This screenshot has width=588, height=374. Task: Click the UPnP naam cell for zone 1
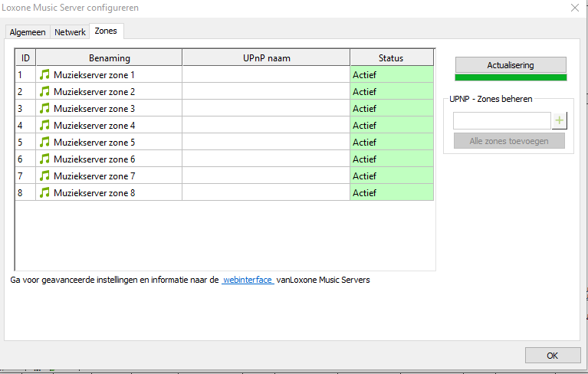coord(266,75)
